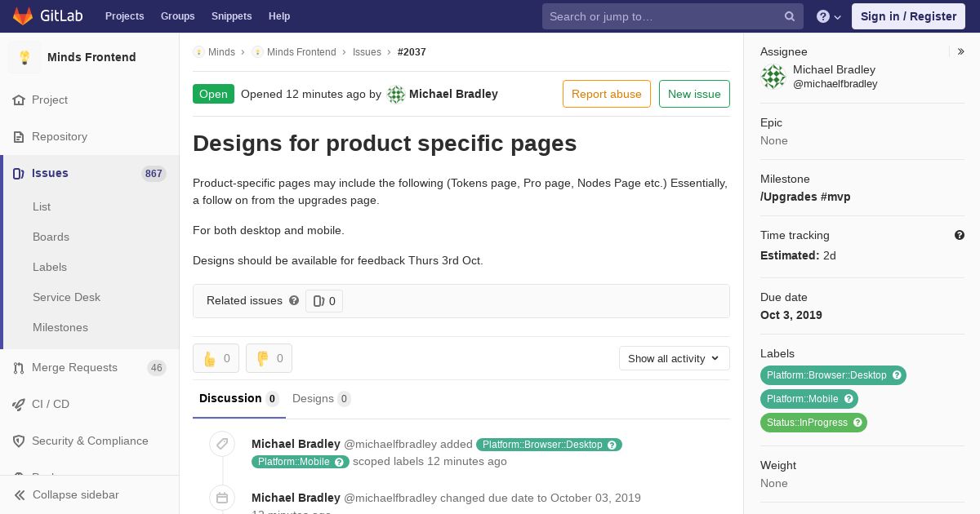Click help icon on Platform::Mobile sidebar label

[x=849, y=399]
